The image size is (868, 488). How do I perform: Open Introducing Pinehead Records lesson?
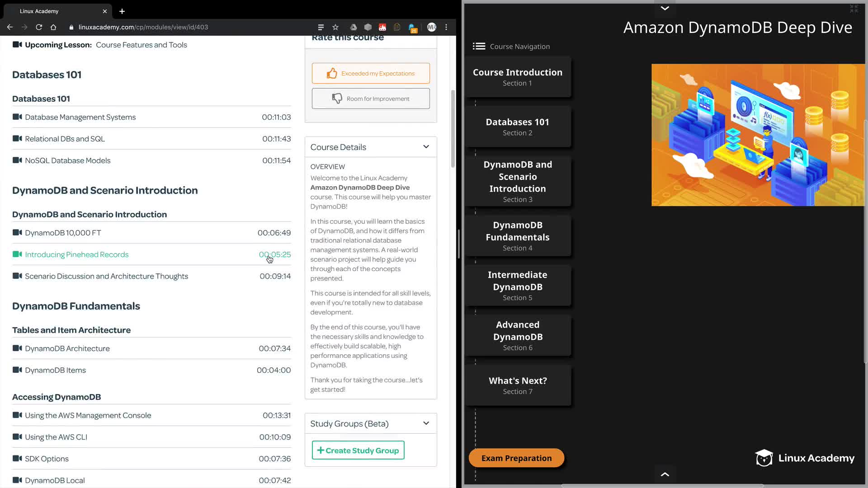click(x=77, y=254)
